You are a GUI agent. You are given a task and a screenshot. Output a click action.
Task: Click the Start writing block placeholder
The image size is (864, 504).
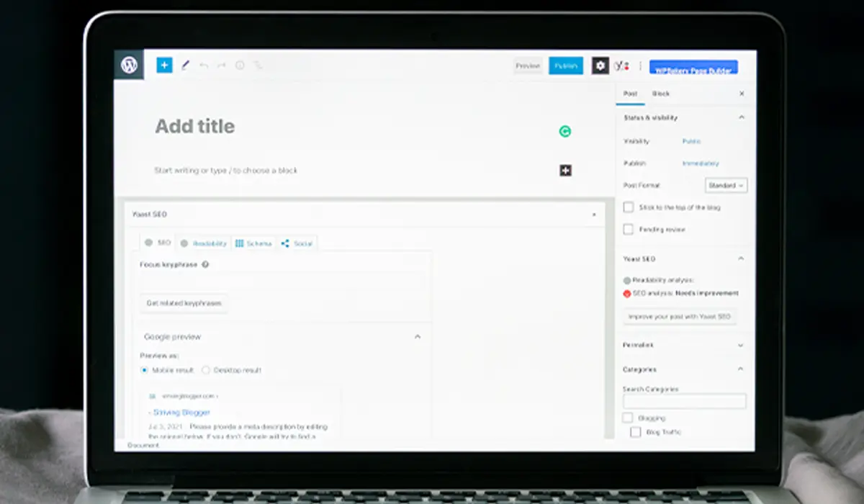(226, 171)
